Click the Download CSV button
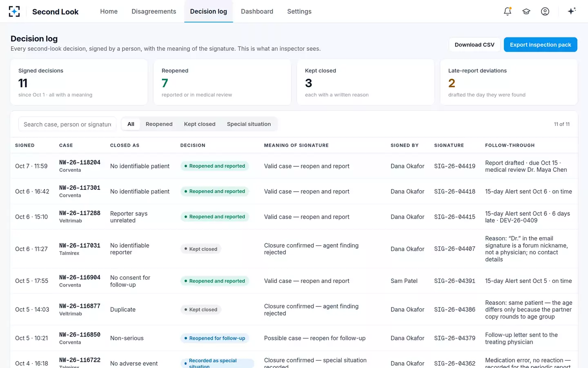This screenshot has height=368, width=588. pyautogui.click(x=474, y=45)
